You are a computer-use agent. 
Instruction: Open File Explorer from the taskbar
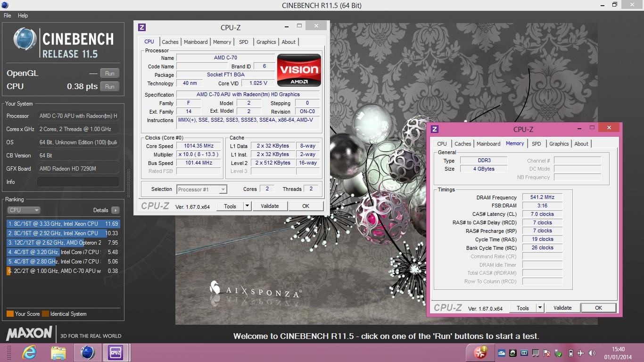click(x=58, y=353)
